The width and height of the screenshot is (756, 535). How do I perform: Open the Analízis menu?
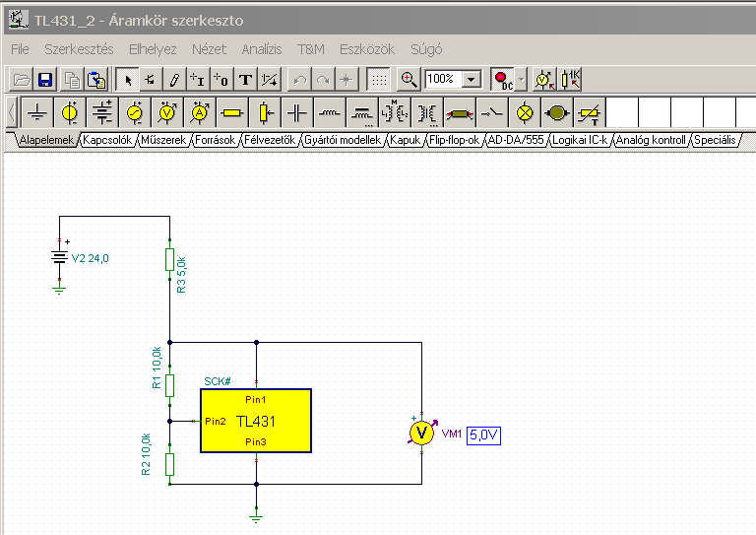261,49
